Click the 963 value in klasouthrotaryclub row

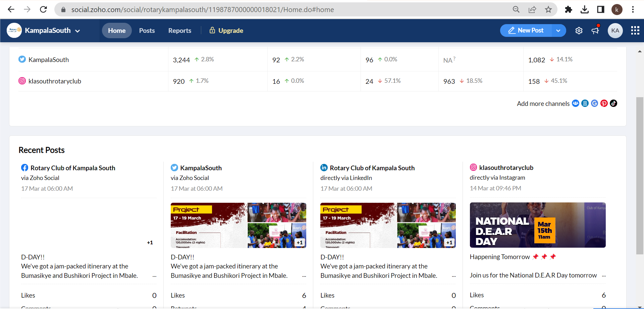tap(449, 81)
